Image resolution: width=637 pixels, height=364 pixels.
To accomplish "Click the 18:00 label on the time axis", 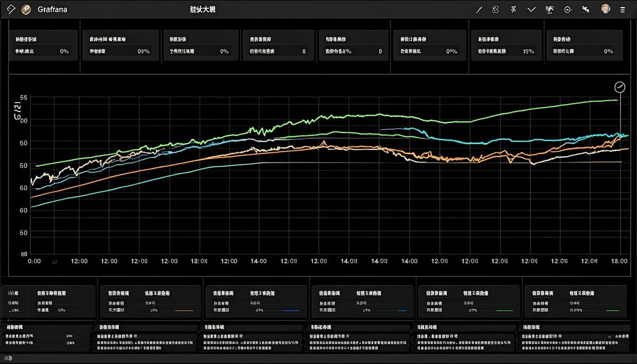I will click(619, 261).
